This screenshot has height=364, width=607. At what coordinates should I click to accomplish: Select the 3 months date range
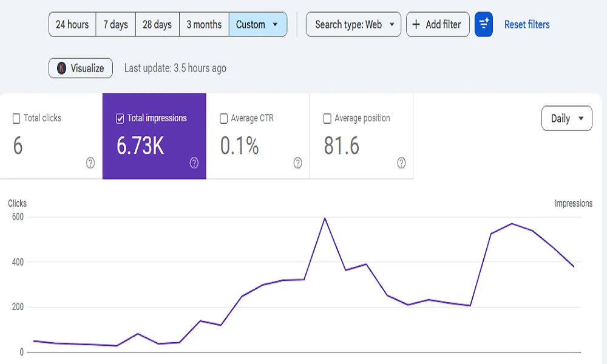204,24
